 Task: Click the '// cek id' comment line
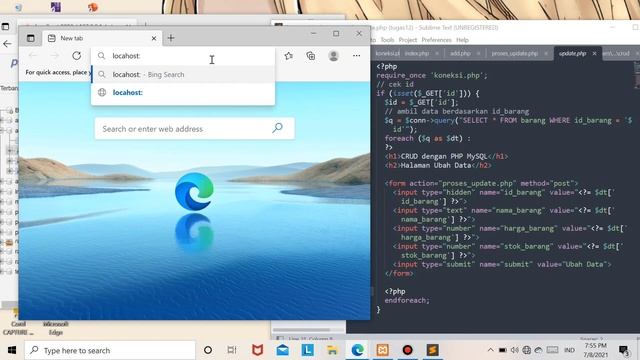coord(395,84)
